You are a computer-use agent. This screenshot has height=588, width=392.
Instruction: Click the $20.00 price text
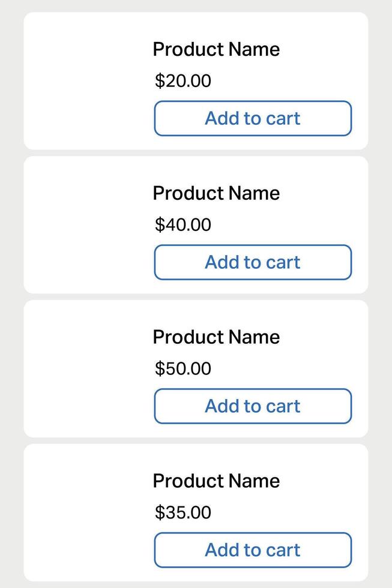[182, 80]
